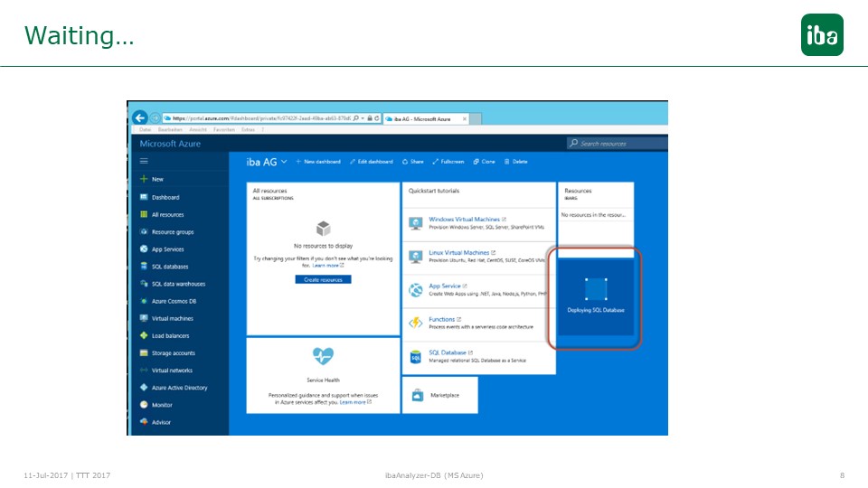Click the Fullscreen button

click(x=448, y=162)
